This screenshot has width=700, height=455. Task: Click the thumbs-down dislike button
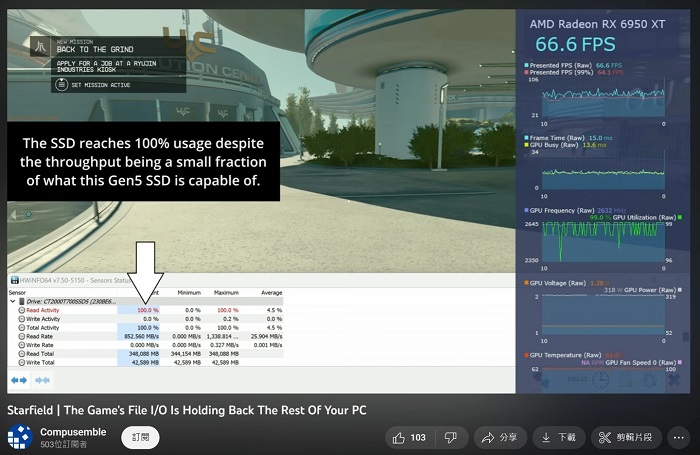pos(451,438)
